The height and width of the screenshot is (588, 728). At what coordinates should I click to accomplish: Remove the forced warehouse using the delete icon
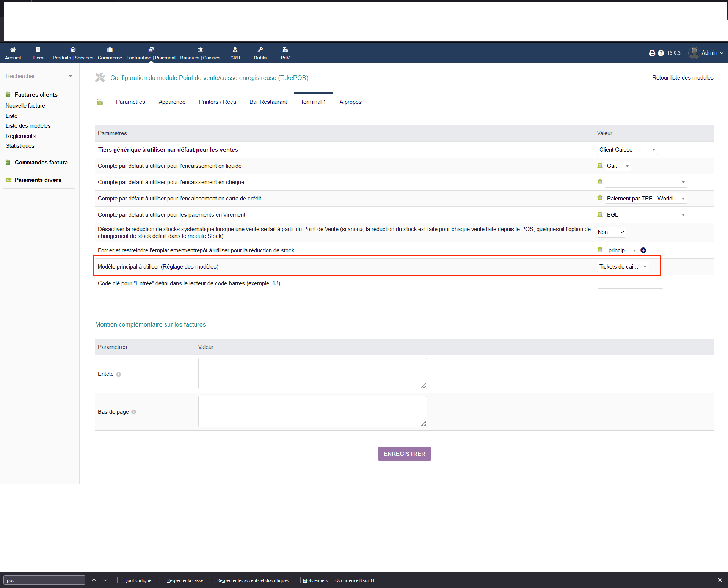[x=643, y=250]
